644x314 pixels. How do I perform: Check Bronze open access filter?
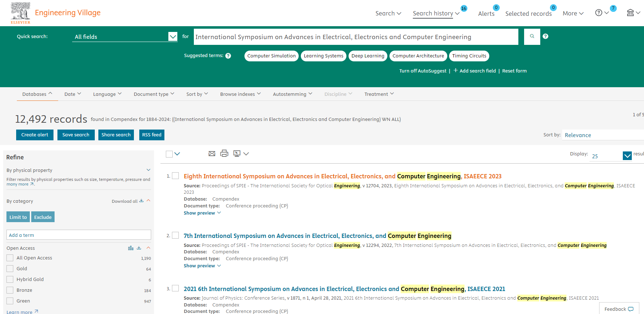pos(10,290)
